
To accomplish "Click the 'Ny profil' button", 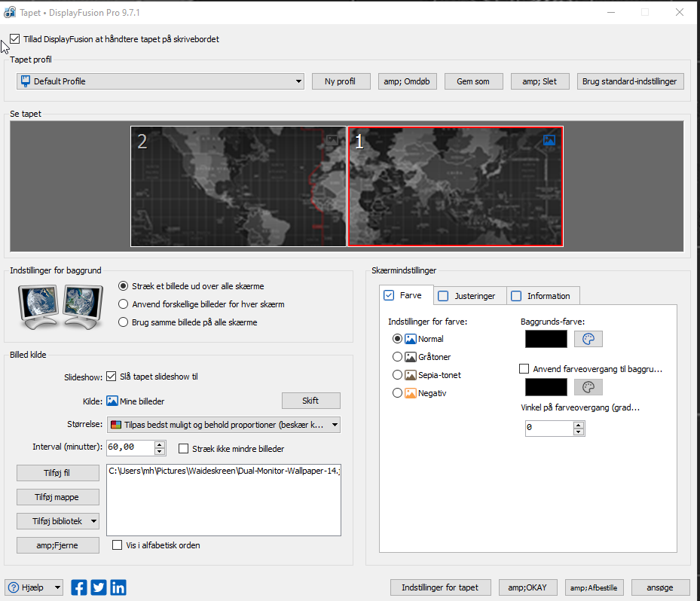I will click(x=340, y=81).
